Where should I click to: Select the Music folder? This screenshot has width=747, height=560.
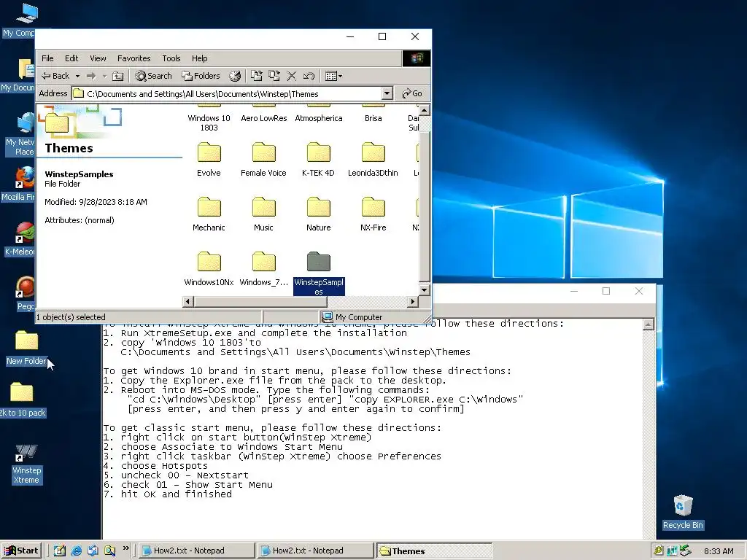[263, 215]
